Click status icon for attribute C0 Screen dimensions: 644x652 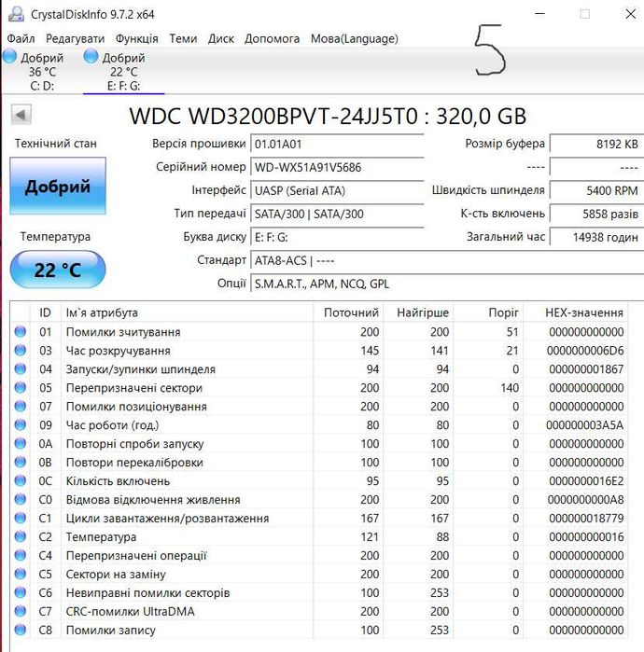pos(20,499)
